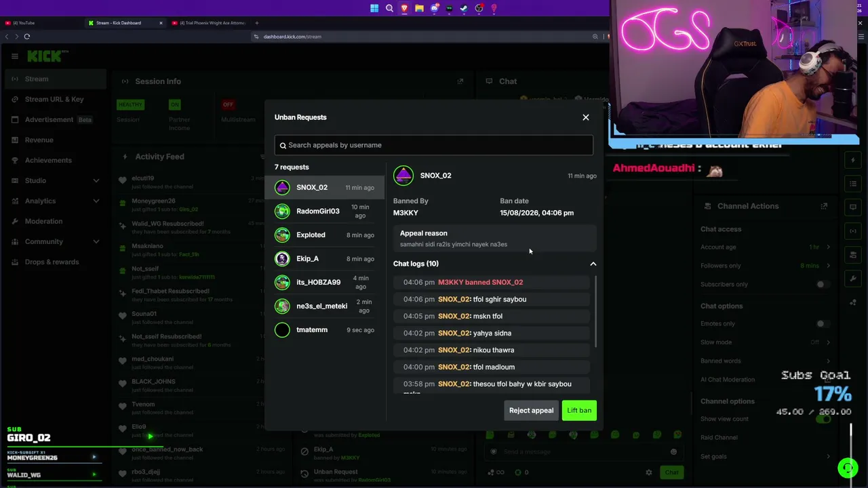Open Exploted's unban request
868x488 pixels.
[x=324, y=235]
